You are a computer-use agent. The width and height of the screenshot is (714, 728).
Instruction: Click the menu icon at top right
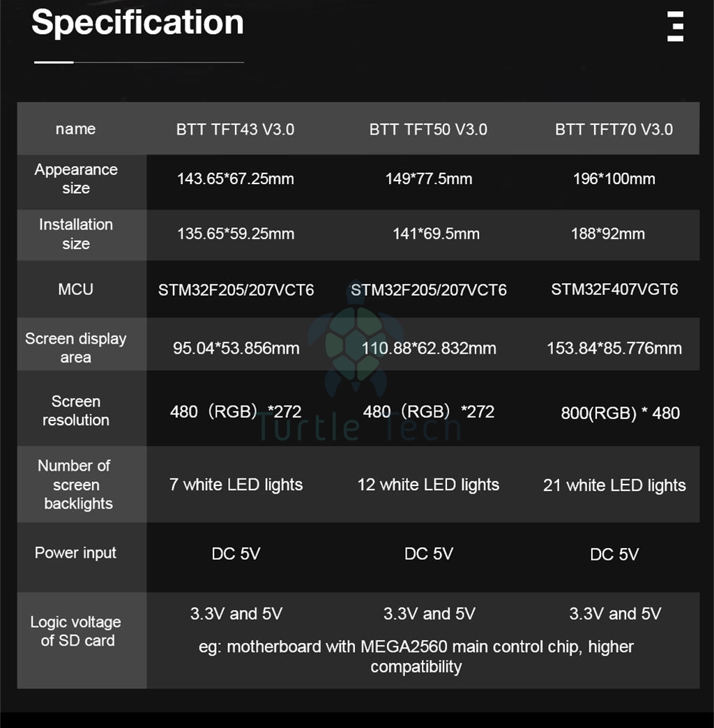coord(675,26)
